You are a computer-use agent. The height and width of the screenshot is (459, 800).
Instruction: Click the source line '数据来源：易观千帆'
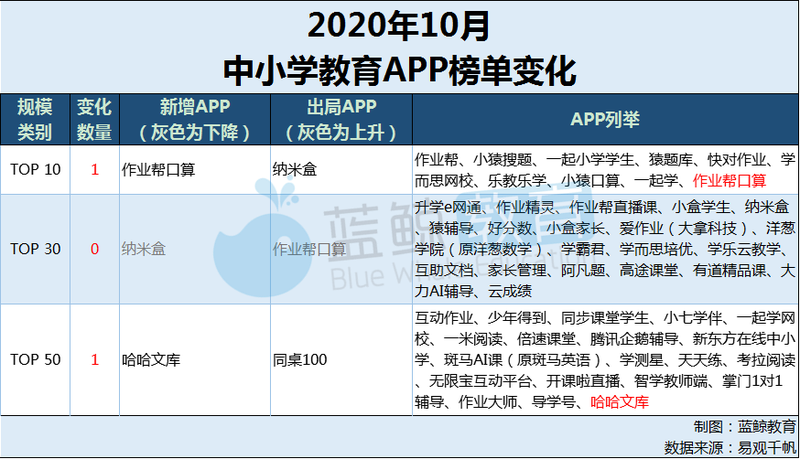point(730,448)
